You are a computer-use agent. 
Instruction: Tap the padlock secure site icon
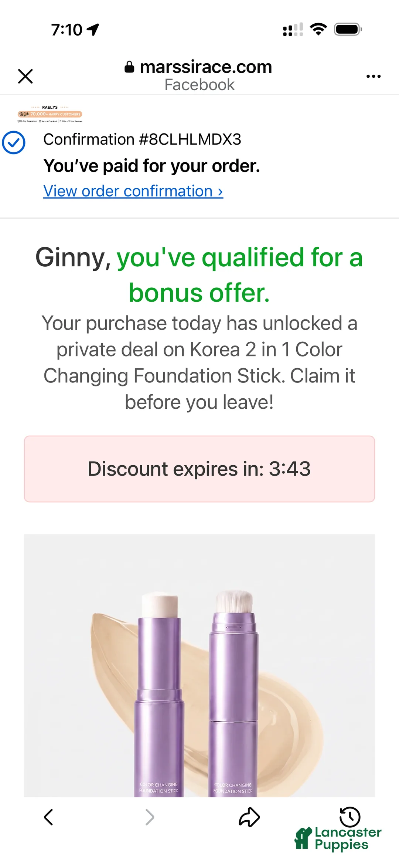pyautogui.click(x=129, y=67)
